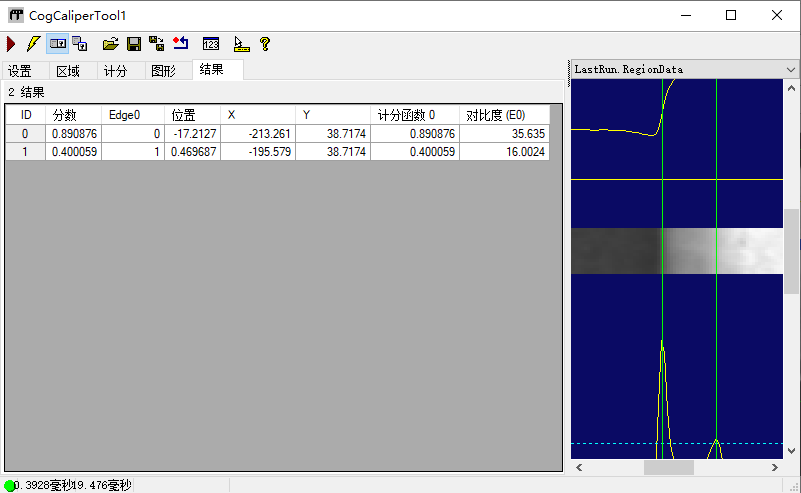The height and width of the screenshot is (493, 801).
Task: Click the lightning bolt electric mode icon
Action: (x=33, y=44)
